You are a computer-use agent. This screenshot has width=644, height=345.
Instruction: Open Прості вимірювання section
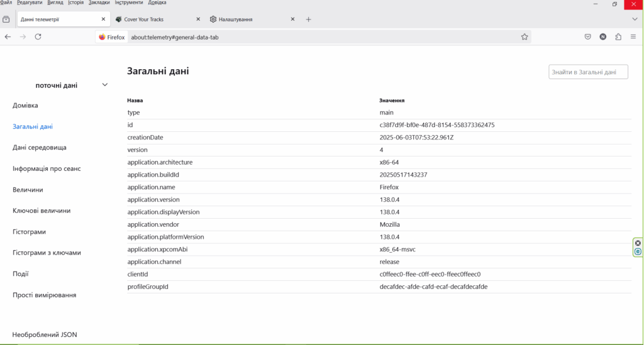45,295
